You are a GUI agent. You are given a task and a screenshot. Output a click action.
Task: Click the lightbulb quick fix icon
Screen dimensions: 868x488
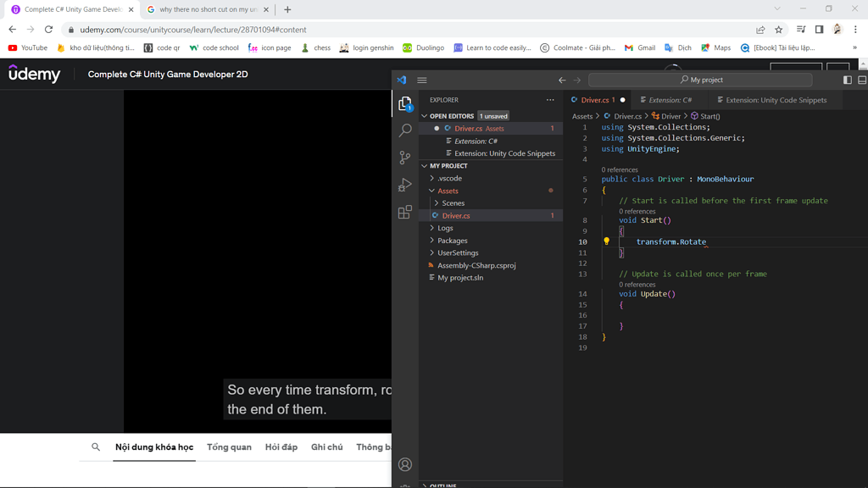[x=606, y=241]
